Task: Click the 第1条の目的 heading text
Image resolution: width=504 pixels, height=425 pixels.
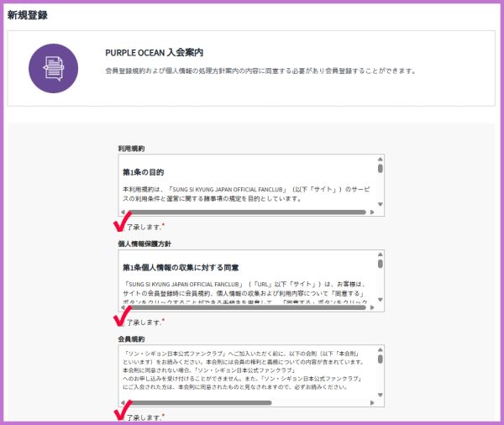Action: (149, 172)
